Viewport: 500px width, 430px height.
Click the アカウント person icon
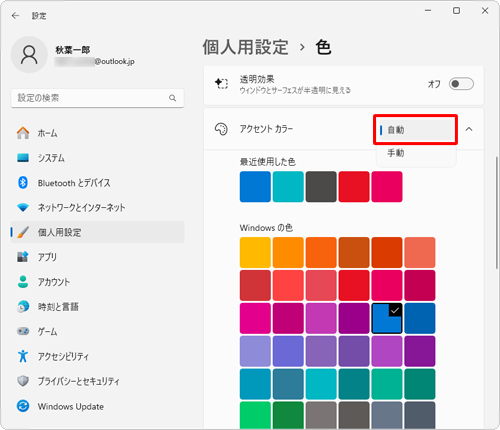pyautogui.click(x=23, y=282)
